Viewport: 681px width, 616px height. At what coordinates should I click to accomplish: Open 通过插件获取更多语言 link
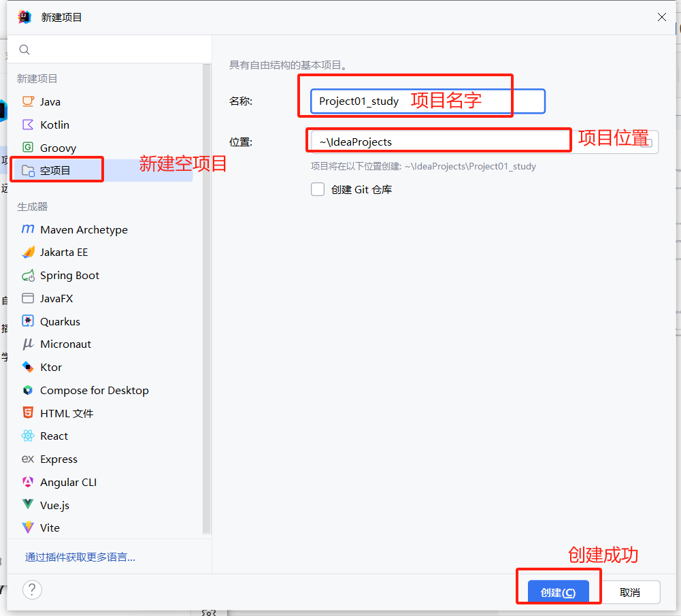[80, 557]
